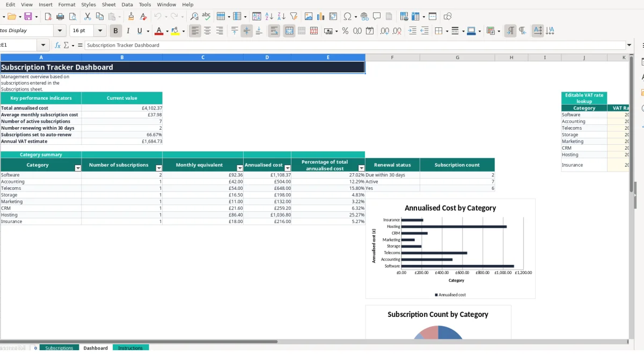Click the Clear Direct Formatting icon
Screen dimensions: 644x362
point(143,17)
